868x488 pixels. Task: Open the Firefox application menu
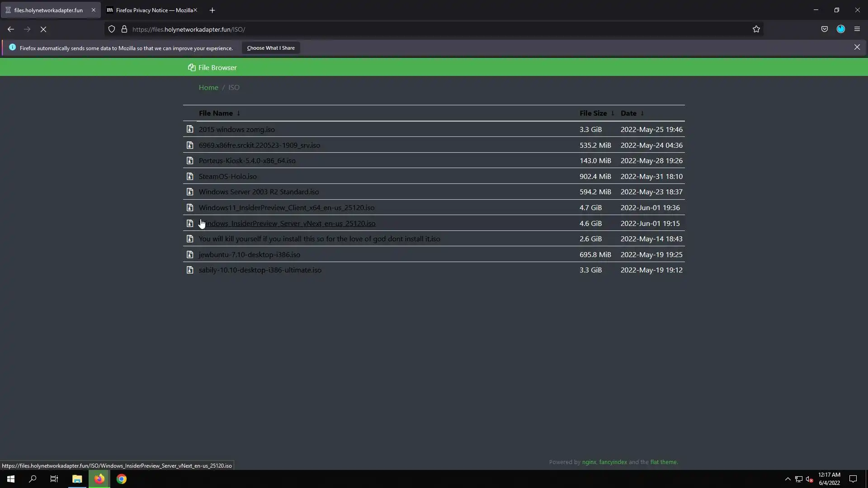(857, 29)
